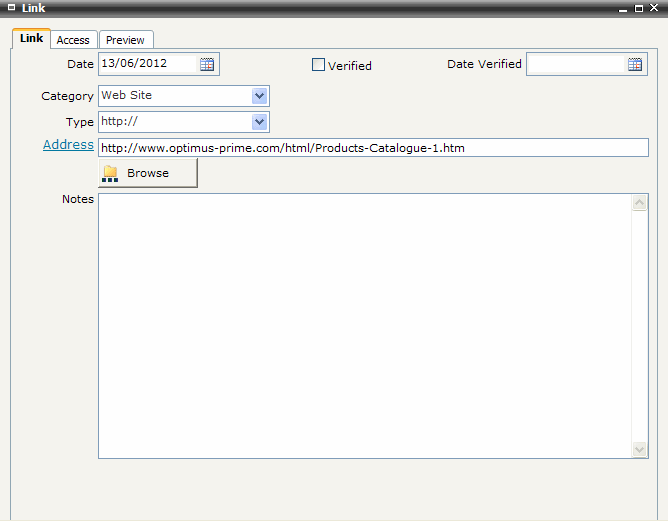The image size is (668, 521).
Task: Open the Date calendar picker icon
Action: 207,65
